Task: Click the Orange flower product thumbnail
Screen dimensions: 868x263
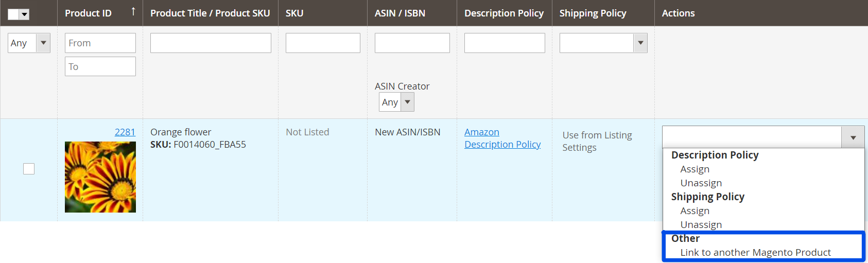Action: click(100, 177)
